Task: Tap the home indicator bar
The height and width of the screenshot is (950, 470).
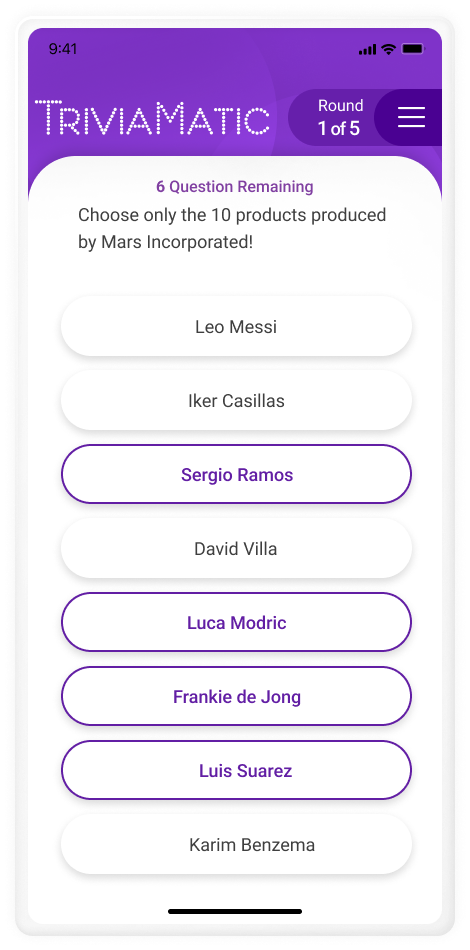Action: 235,911
